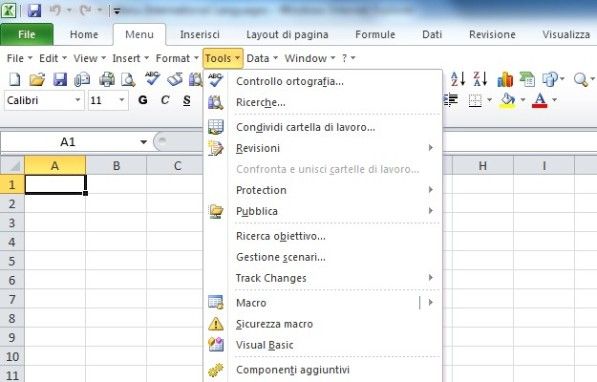The image size is (597, 382).
Task: Choose Ricerche menu entry
Action: [x=323, y=102]
